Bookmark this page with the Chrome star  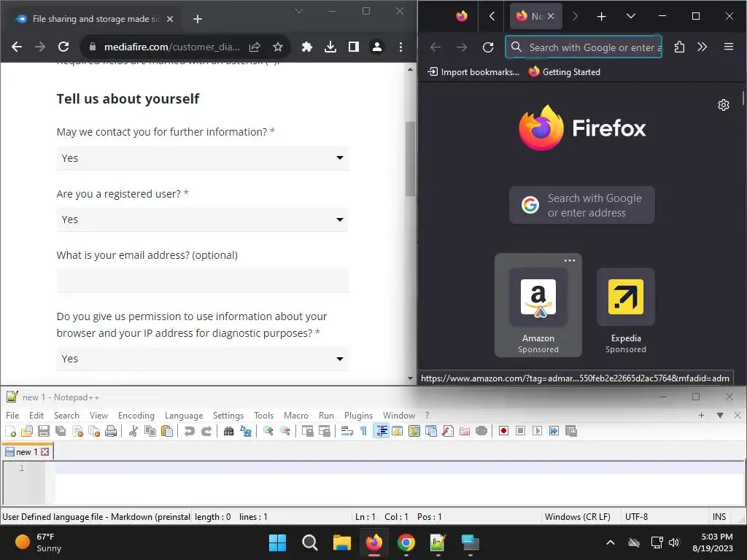(278, 47)
